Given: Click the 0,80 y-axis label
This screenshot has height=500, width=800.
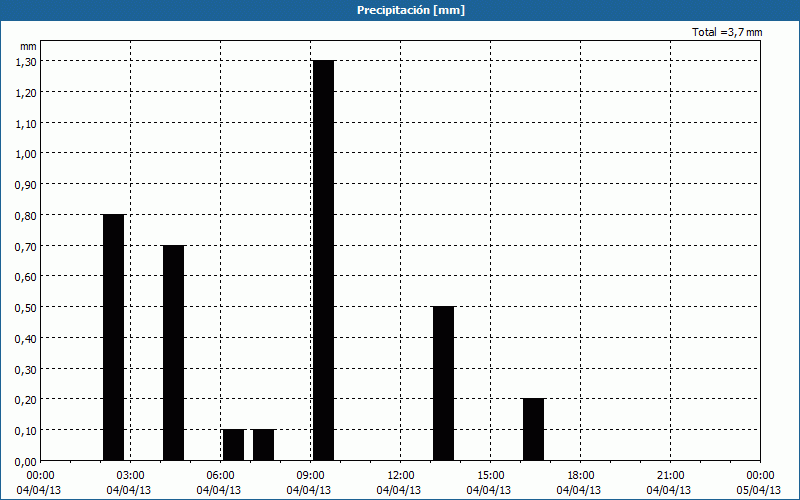Looking at the screenshot, I should pyautogui.click(x=26, y=216).
